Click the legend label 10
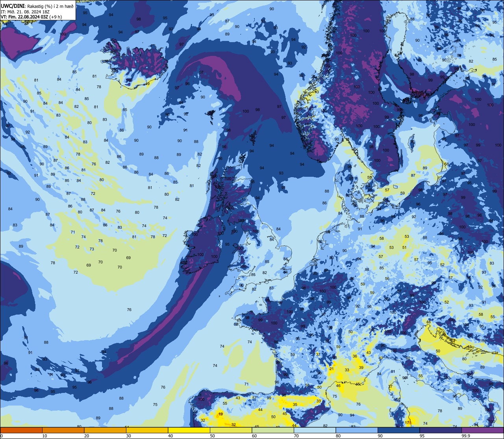Screen dimensions: 504x439 tap(44, 436)
